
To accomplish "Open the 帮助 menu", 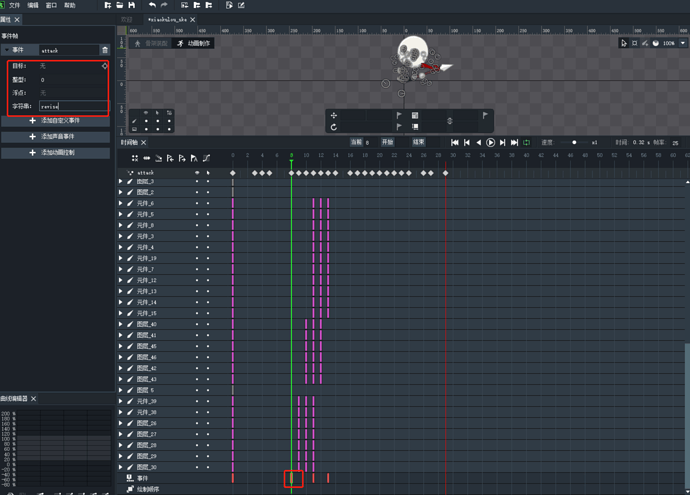I will (70, 5).
